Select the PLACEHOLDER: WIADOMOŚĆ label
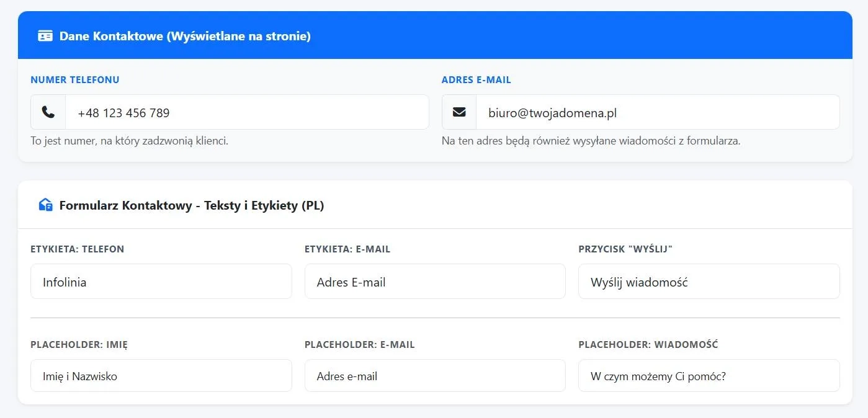Image resolution: width=868 pixels, height=418 pixels. point(648,344)
